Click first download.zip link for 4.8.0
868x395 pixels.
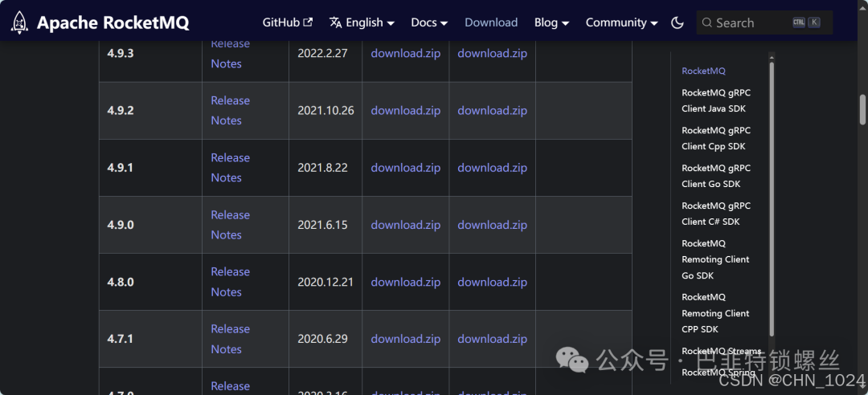(406, 282)
